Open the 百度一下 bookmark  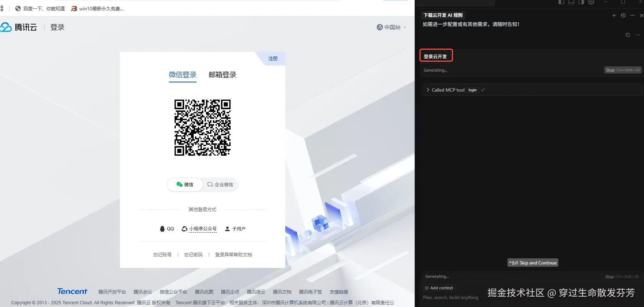pyautogui.click(x=40, y=8)
